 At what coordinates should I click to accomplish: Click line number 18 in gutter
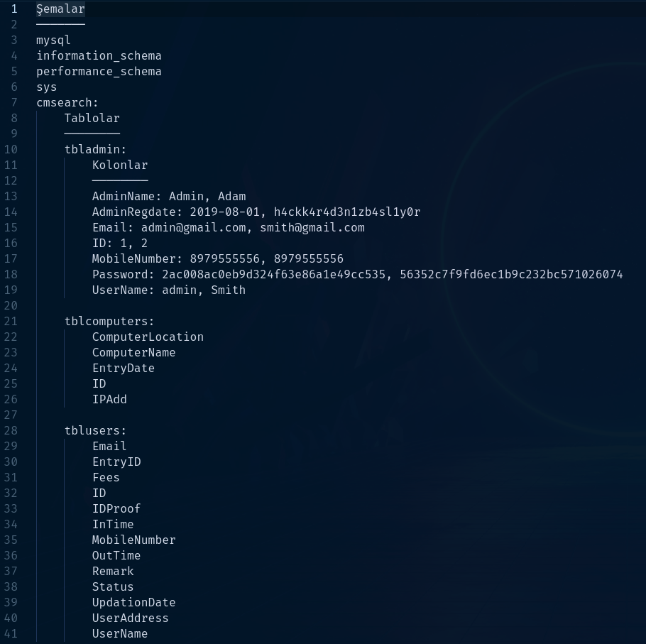[x=11, y=275]
